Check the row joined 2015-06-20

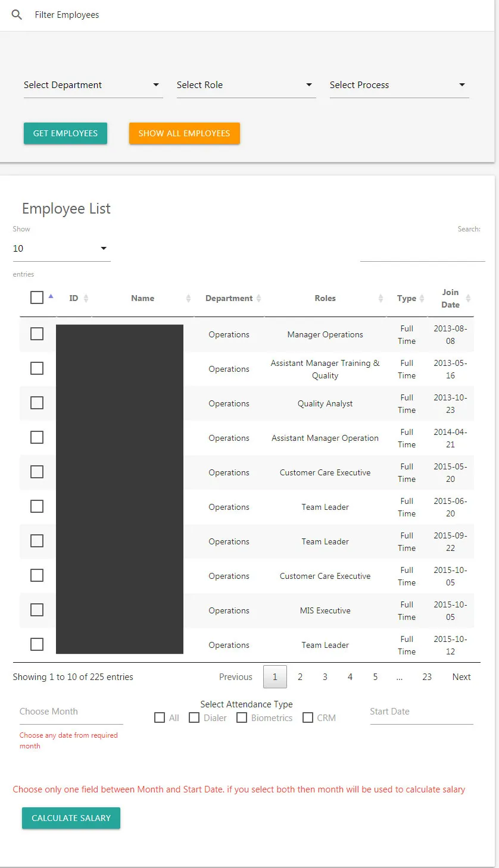coord(37,506)
